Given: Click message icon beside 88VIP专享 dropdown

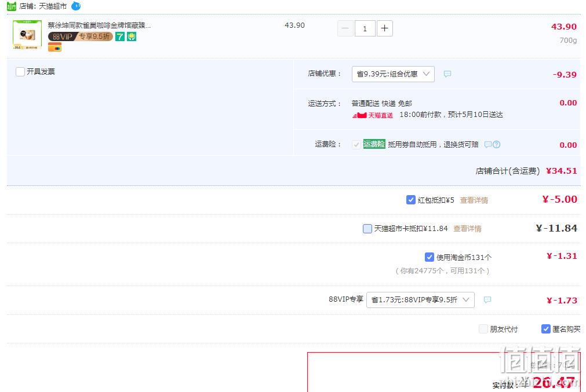Looking at the screenshot, I should [x=487, y=300].
